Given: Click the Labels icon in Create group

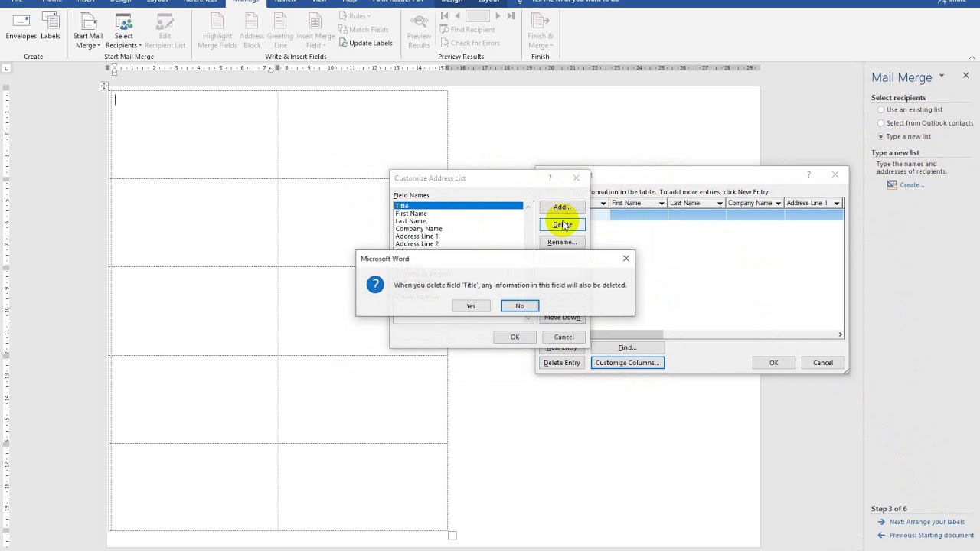Looking at the screenshot, I should click(x=51, y=27).
